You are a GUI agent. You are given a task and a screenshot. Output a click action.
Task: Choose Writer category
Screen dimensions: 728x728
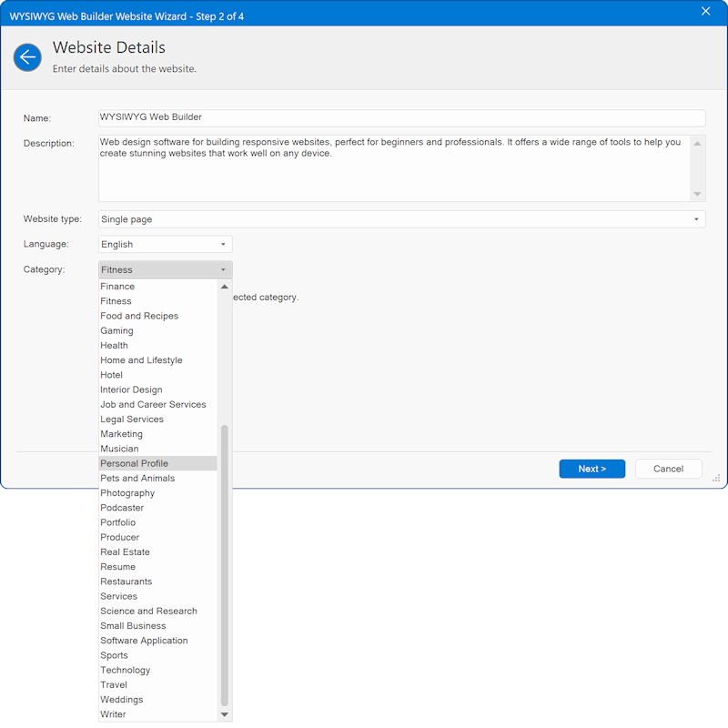point(157,714)
